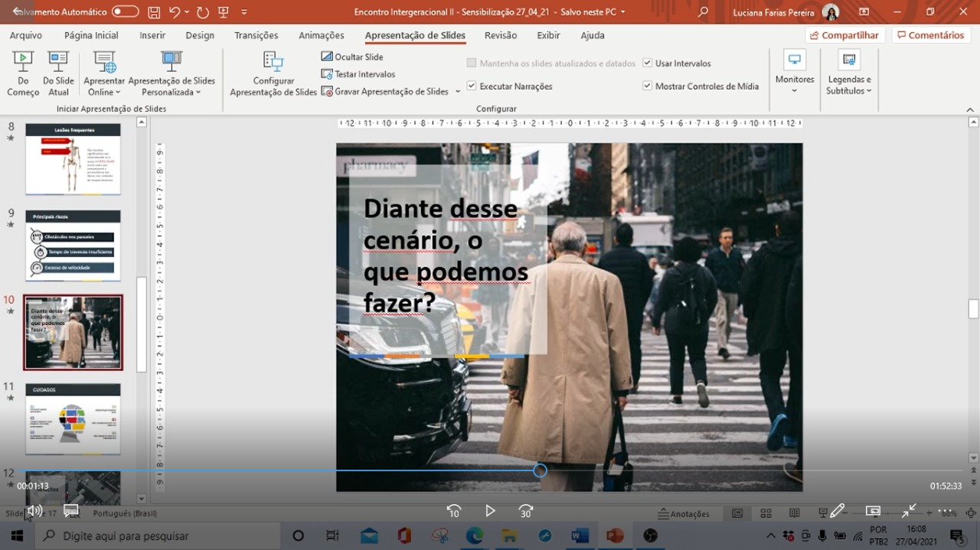Open PowerPoint from Windows taskbar
The image size is (980, 550).
(615, 535)
